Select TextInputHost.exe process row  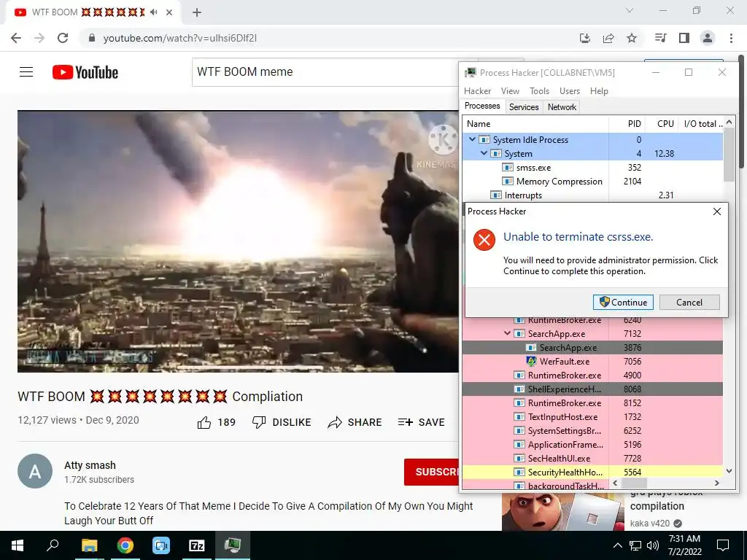(592, 416)
